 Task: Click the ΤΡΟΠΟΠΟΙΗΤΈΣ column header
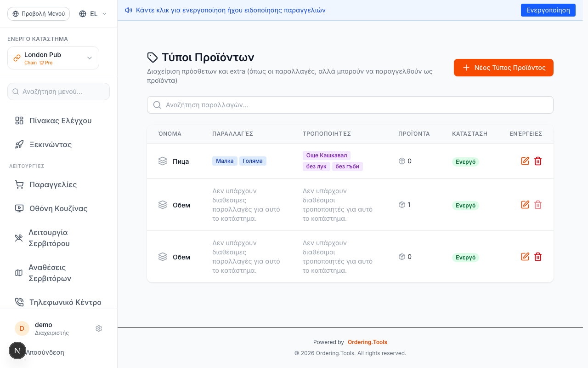point(327,134)
